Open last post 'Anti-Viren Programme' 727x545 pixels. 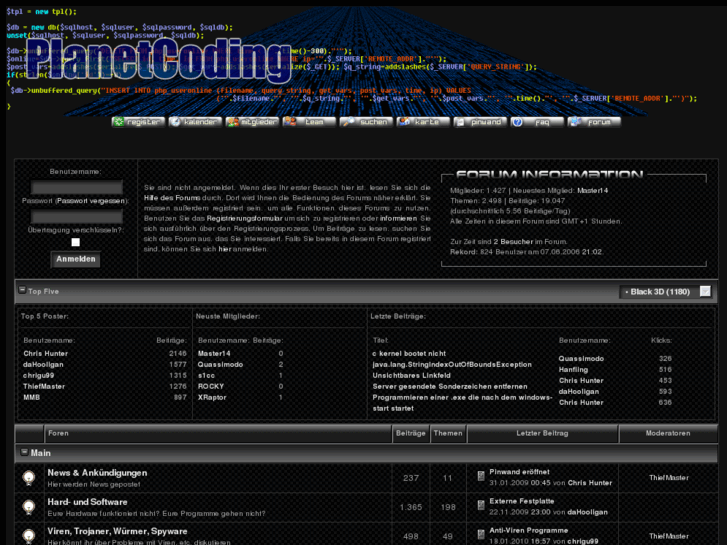coord(529,531)
